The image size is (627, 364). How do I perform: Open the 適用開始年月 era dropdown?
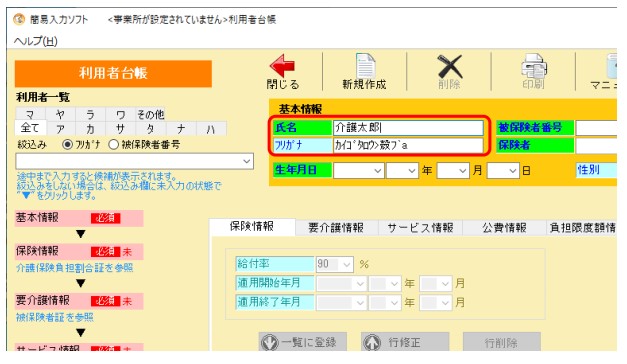pyautogui.click(x=360, y=284)
